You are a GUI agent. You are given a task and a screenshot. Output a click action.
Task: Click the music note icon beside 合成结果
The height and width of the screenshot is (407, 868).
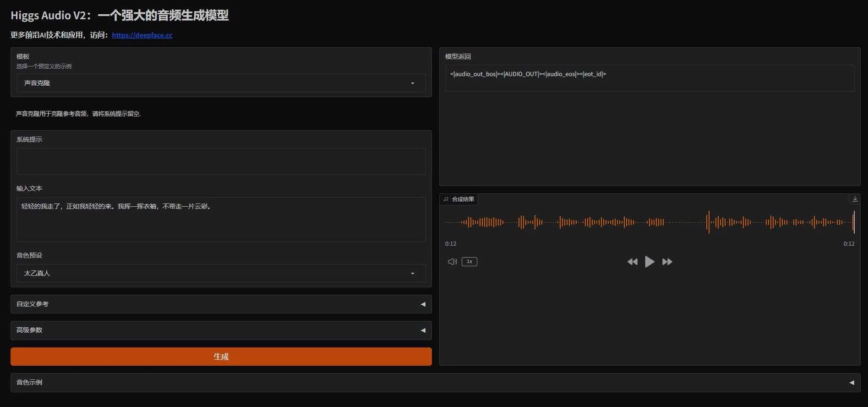point(446,199)
